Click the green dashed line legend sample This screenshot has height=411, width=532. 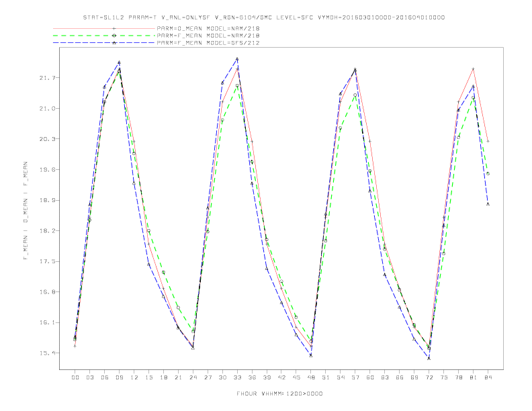[104, 36]
